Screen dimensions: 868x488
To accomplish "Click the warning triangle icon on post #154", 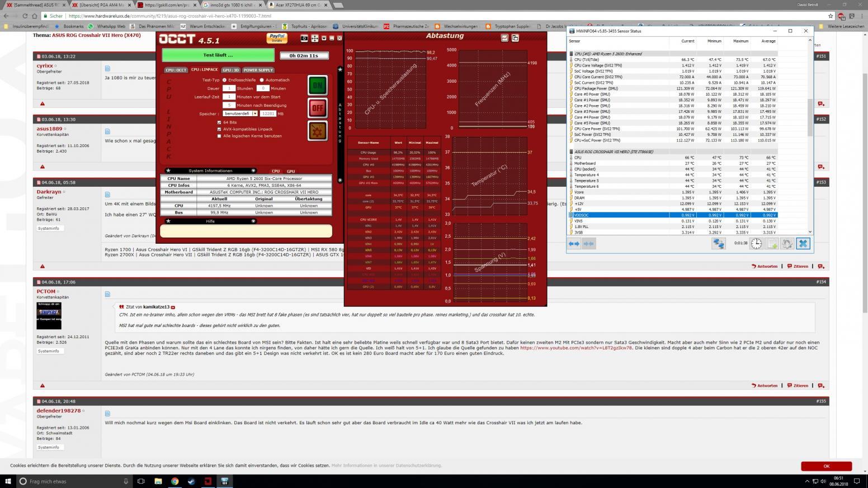I will pyautogui.click(x=43, y=386).
